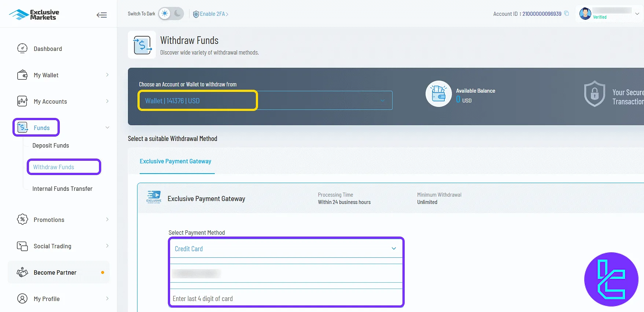Open the My Accounts menu item
The image size is (644, 312).
coord(50,101)
